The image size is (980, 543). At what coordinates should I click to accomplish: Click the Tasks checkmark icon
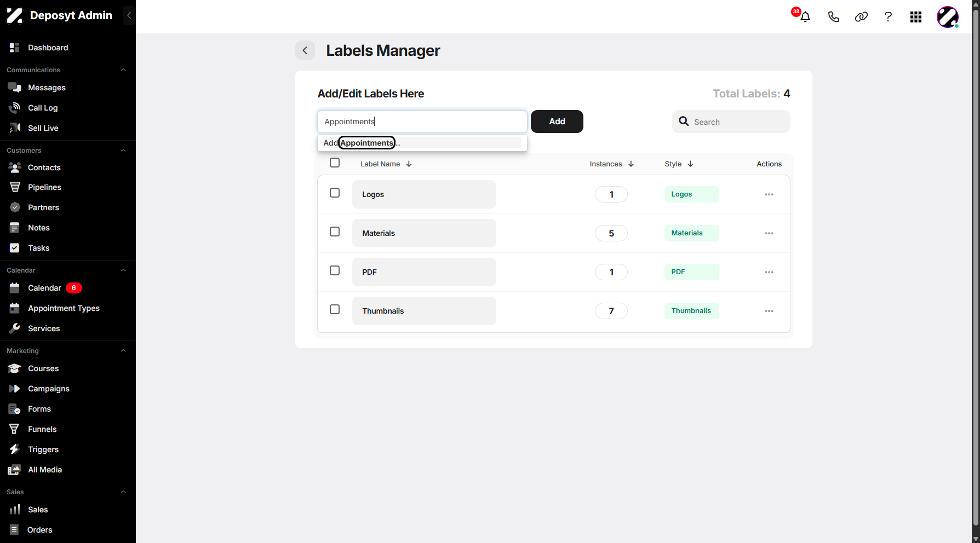(x=15, y=248)
